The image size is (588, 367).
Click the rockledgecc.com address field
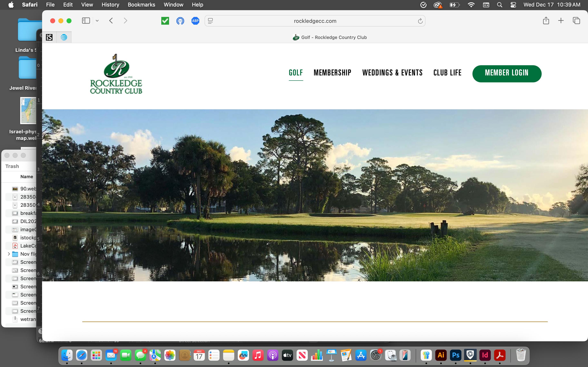(315, 21)
